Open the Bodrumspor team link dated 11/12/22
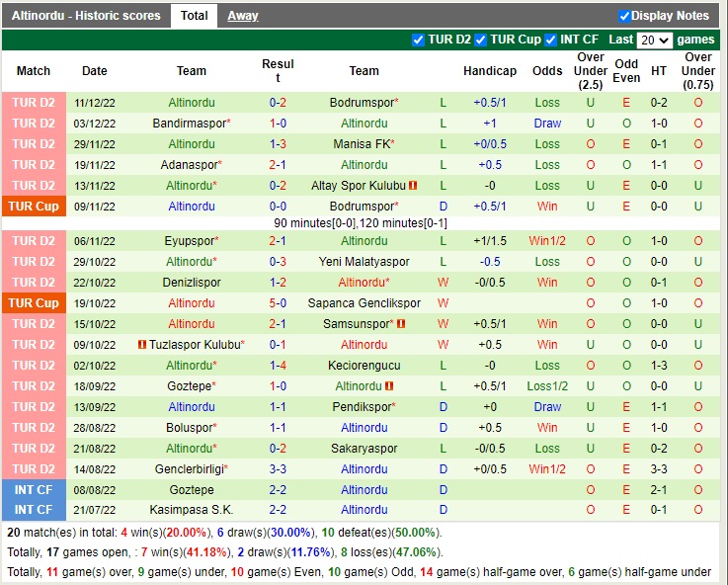 [362, 103]
